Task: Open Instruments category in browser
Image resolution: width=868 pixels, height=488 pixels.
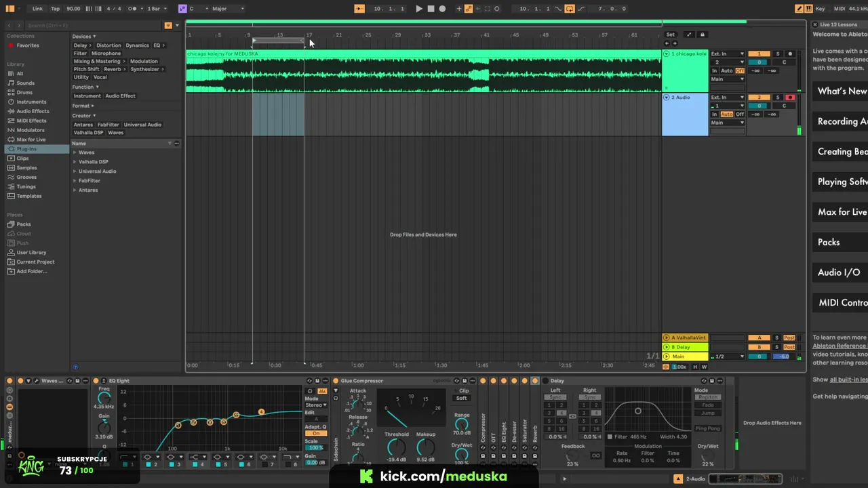Action: 31,102
